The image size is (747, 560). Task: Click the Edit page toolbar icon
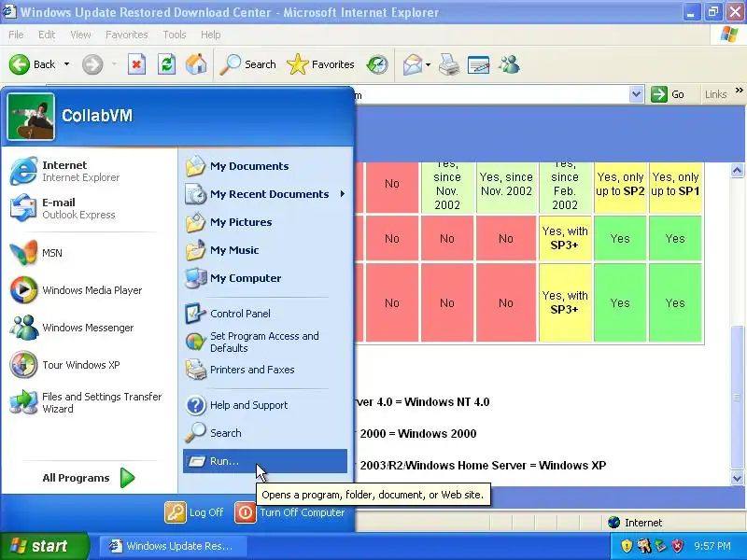tap(478, 64)
